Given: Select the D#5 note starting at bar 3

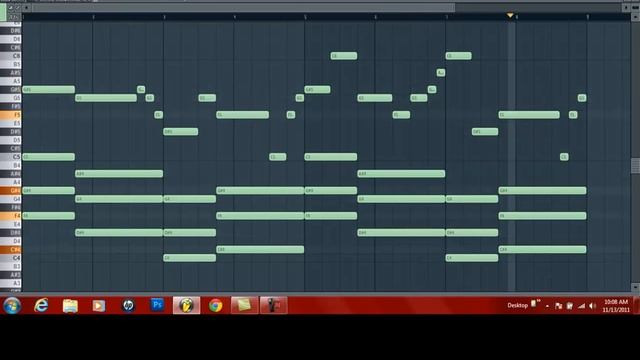Looking at the screenshot, I should (181, 131).
